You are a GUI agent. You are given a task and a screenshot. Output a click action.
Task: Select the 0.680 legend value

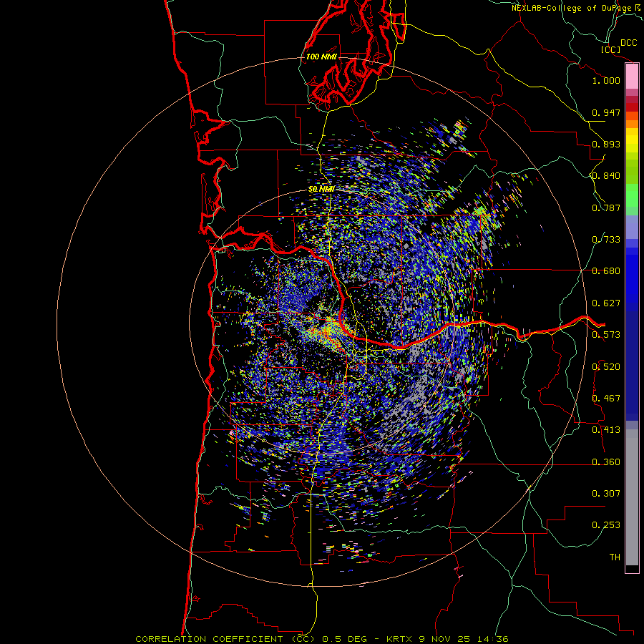(x=606, y=271)
